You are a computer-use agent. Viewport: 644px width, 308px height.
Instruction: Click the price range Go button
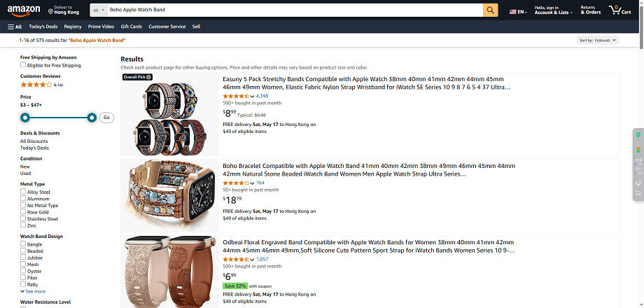click(106, 118)
